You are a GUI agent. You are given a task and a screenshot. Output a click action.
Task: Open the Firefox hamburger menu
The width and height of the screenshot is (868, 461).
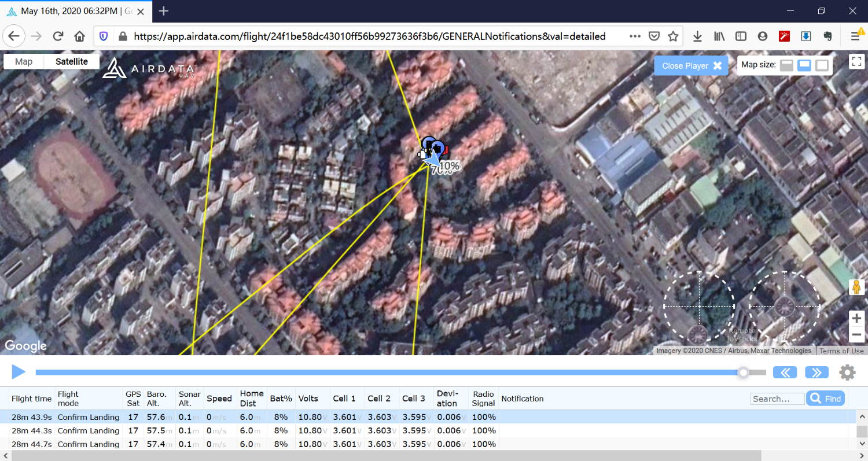coord(856,36)
